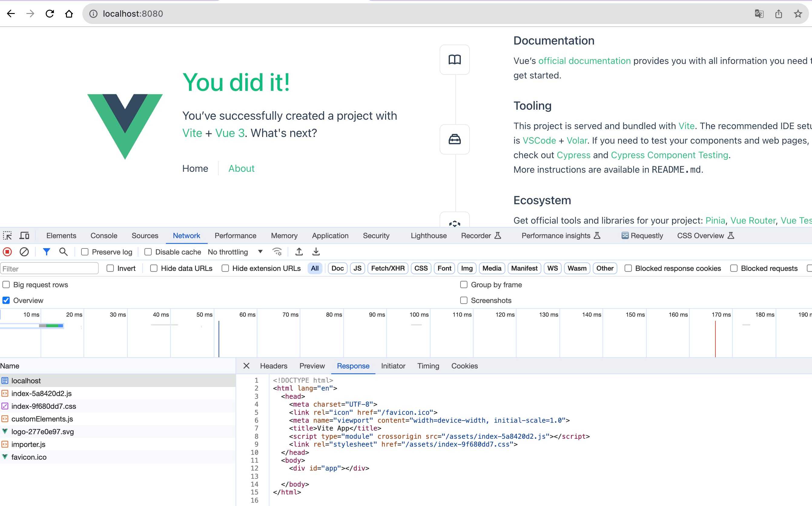Filter requests by Doc type
This screenshot has width=812, height=506.
pyautogui.click(x=338, y=268)
